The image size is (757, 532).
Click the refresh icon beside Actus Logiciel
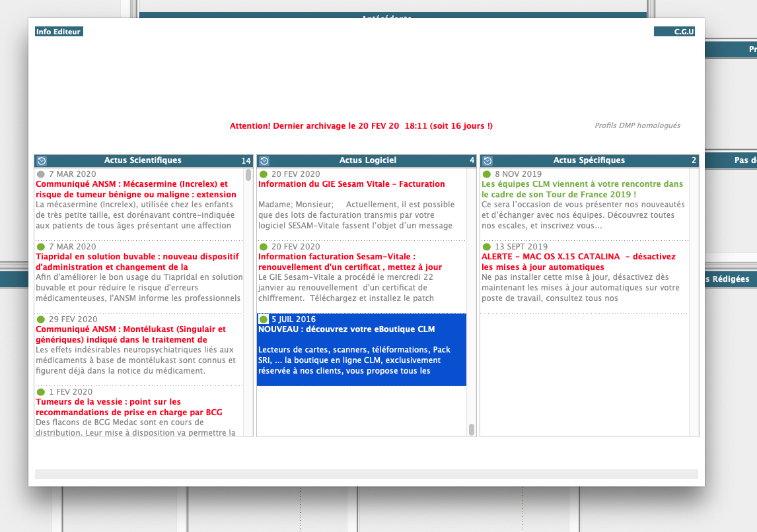point(264,160)
